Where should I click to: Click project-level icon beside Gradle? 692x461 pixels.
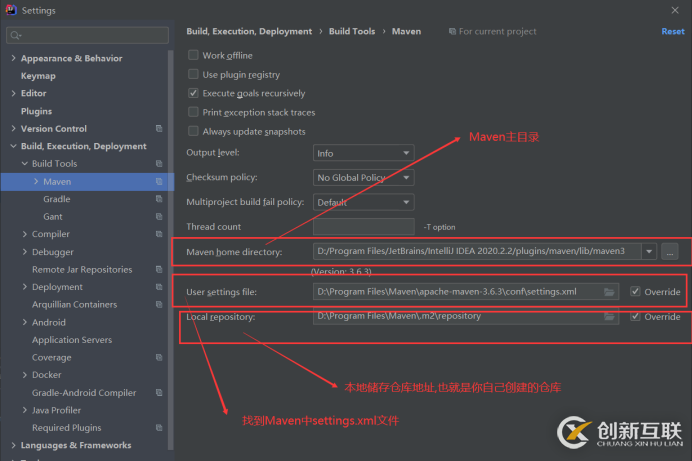(x=159, y=199)
